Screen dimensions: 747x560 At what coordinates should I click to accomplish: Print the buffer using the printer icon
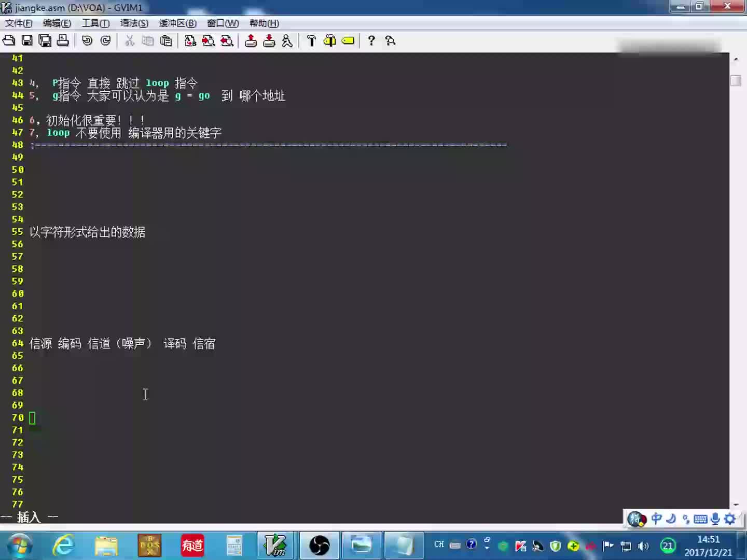[x=63, y=40]
